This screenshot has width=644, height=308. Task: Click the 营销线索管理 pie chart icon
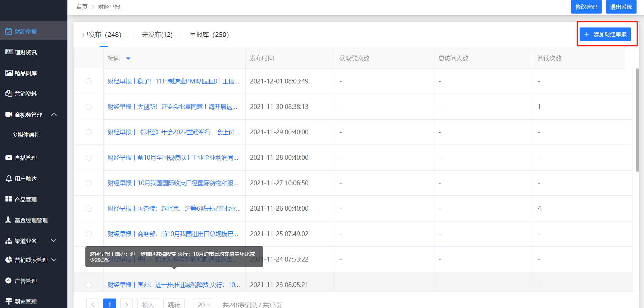pos(9,259)
